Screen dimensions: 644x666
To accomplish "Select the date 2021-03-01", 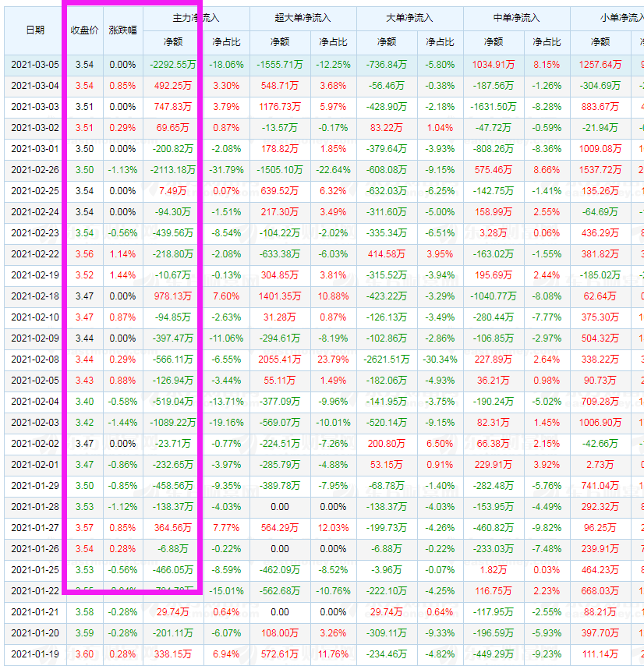I will (35, 149).
